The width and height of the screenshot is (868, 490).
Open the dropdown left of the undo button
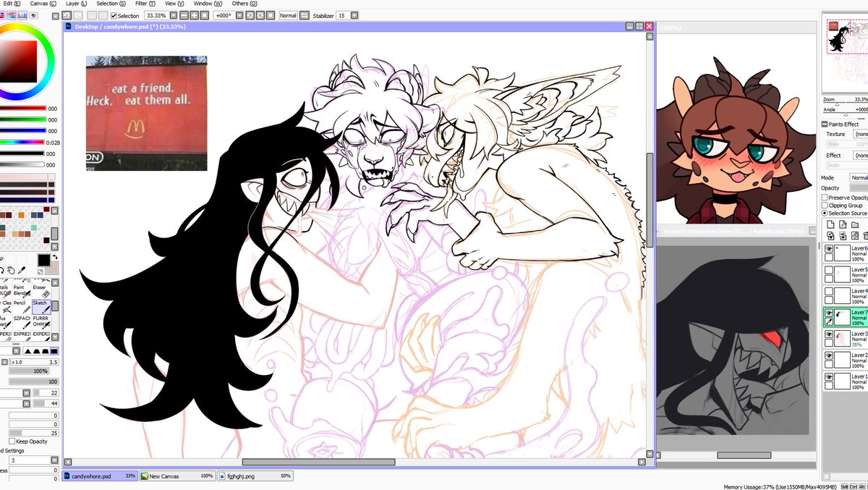coord(56,15)
